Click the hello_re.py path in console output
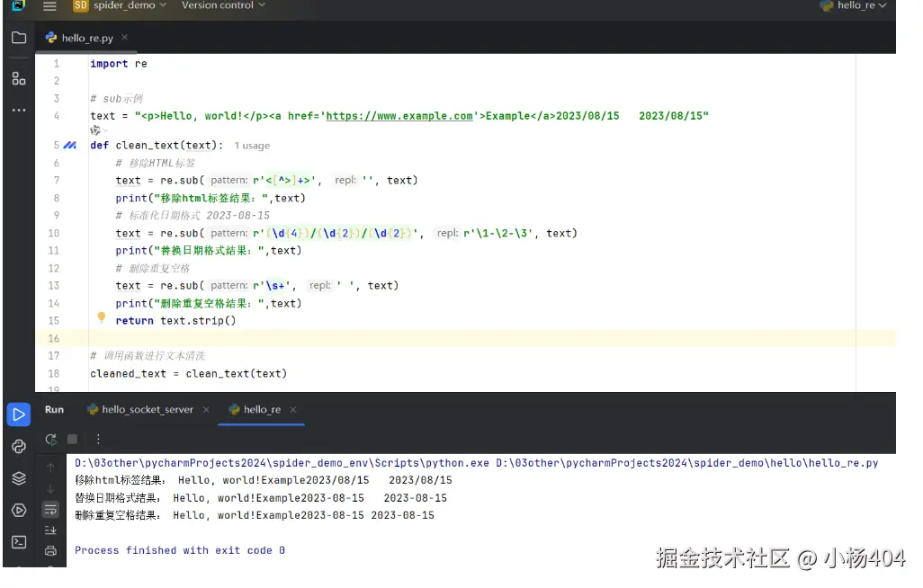923x588 pixels. [687, 463]
